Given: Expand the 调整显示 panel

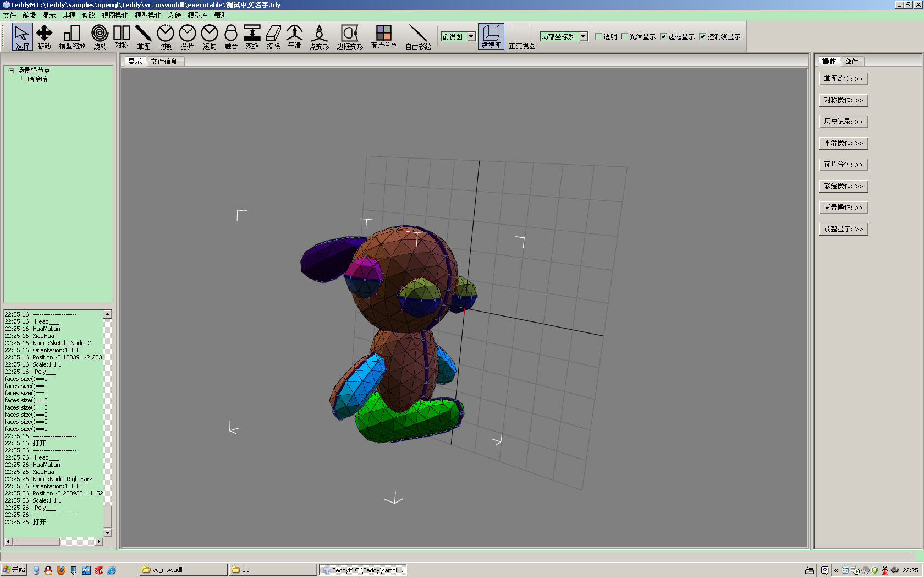Looking at the screenshot, I should (x=844, y=229).
